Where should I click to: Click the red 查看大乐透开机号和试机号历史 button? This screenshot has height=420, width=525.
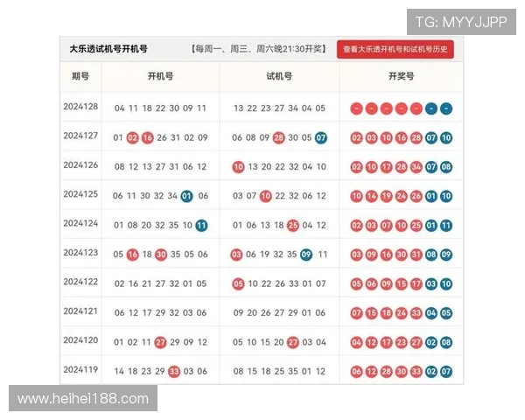[x=395, y=49]
